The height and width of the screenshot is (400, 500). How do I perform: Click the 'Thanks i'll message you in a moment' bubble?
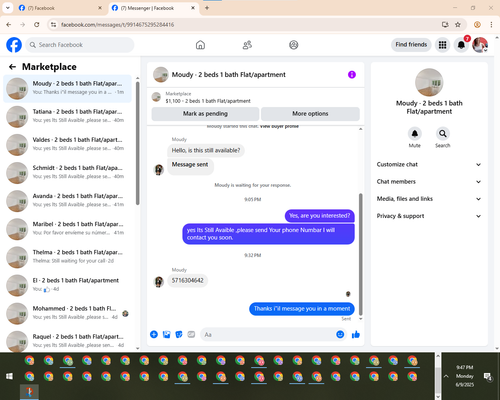point(302,309)
